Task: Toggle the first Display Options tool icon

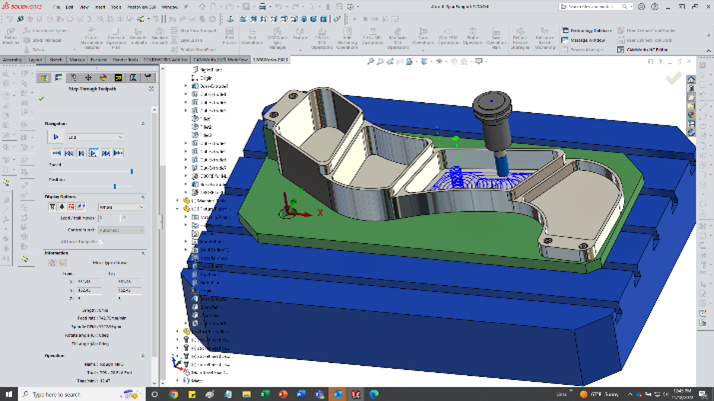Action: coord(52,207)
